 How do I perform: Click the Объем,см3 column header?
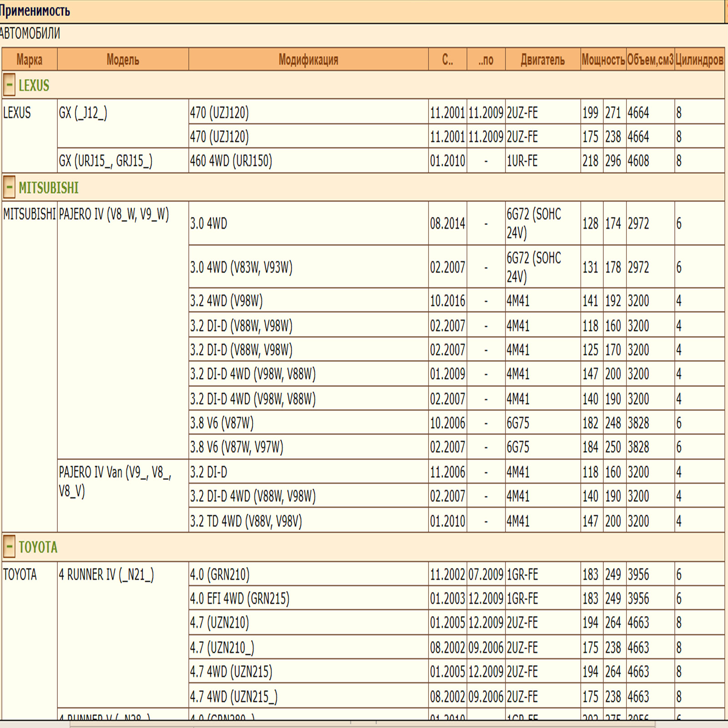(650, 60)
